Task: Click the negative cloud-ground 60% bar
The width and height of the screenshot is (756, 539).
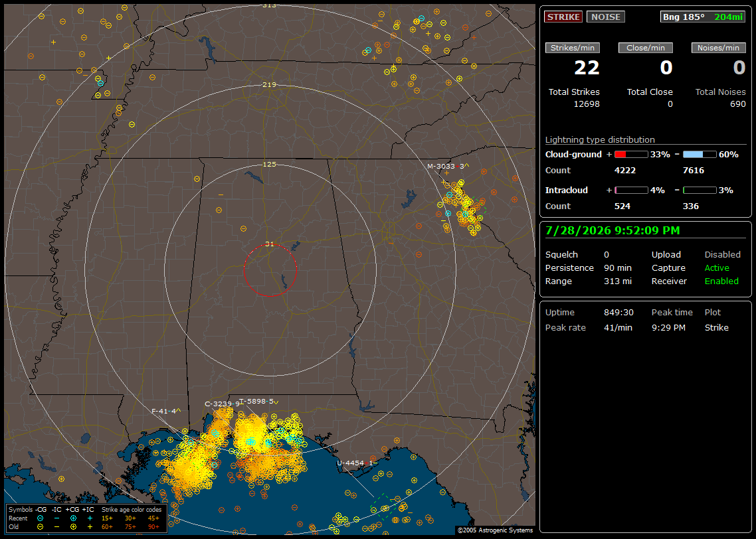Action: [x=700, y=155]
